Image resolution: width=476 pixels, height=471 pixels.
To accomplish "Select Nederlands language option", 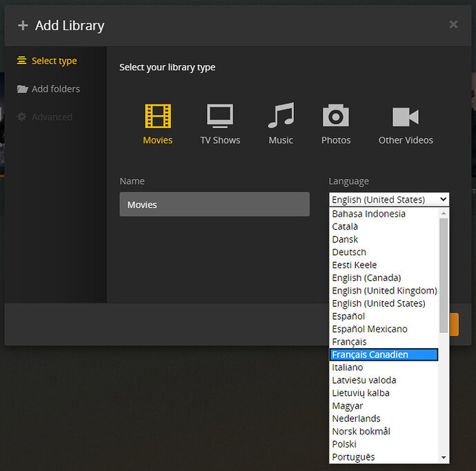I will point(384,418).
